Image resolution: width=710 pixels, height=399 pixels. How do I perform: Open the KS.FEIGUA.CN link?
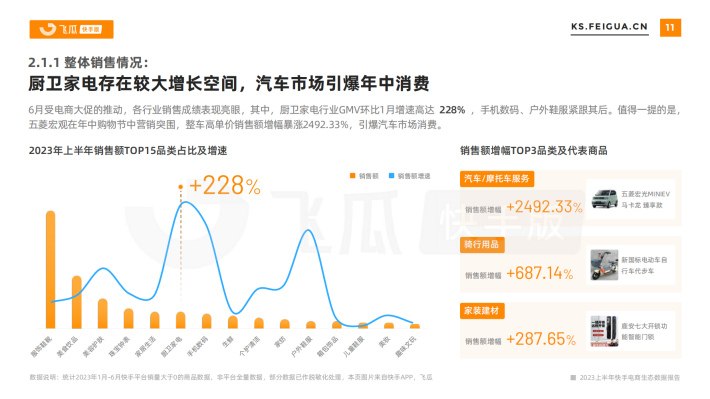click(609, 27)
